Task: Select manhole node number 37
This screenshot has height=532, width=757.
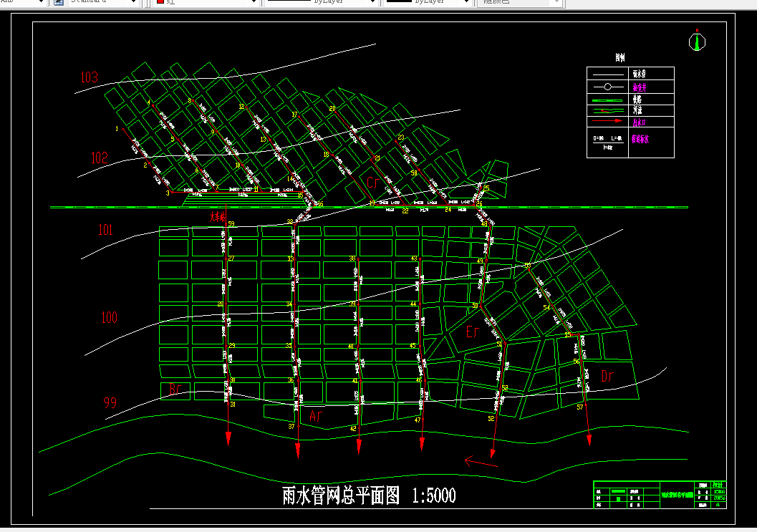Action: [x=291, y=426]
